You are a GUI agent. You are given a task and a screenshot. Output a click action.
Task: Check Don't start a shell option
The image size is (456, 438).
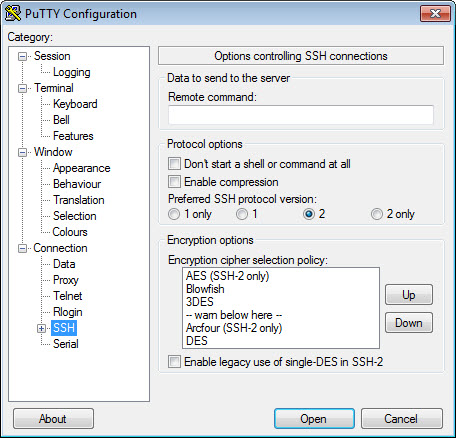point(174,164)
